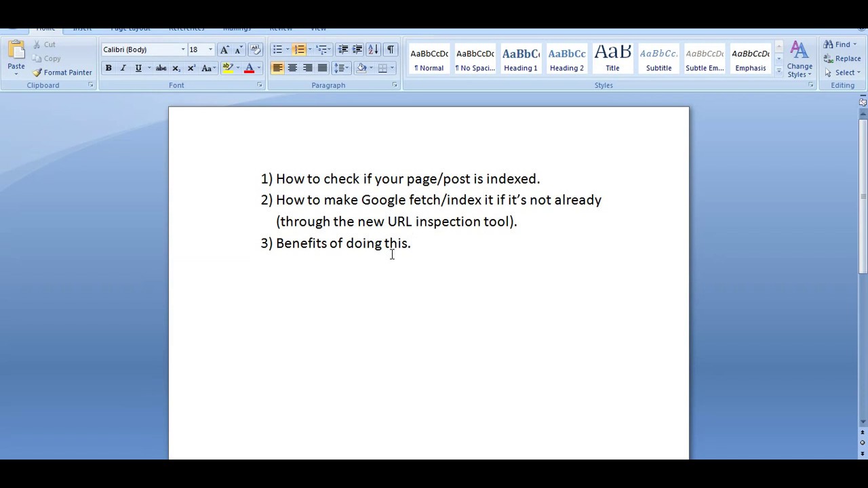Sort text alphabetically
Viewport: 868px width, 488px height.
(373, 49)
